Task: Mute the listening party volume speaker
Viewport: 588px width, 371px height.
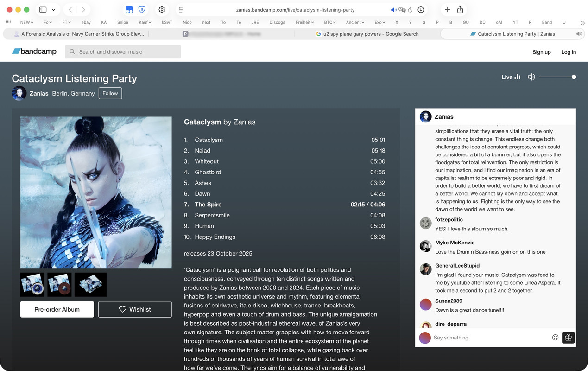Action: click(x=531, y=77)
